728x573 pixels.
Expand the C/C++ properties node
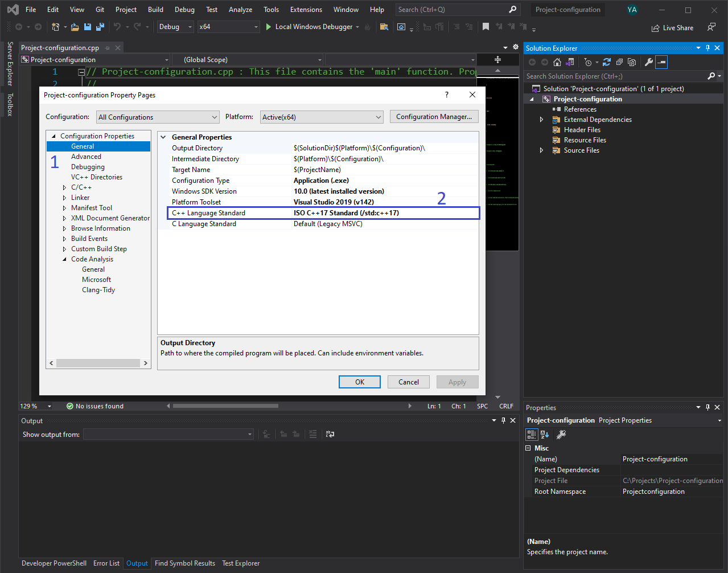click(64, 187)
